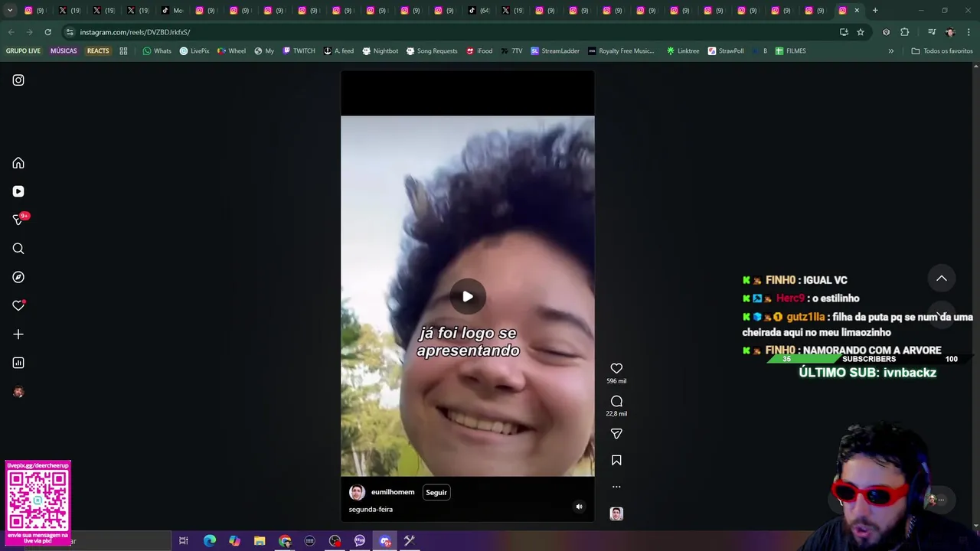
Task: Click the Seguir button next to eumilhomem
Action: tap(436, 492)
